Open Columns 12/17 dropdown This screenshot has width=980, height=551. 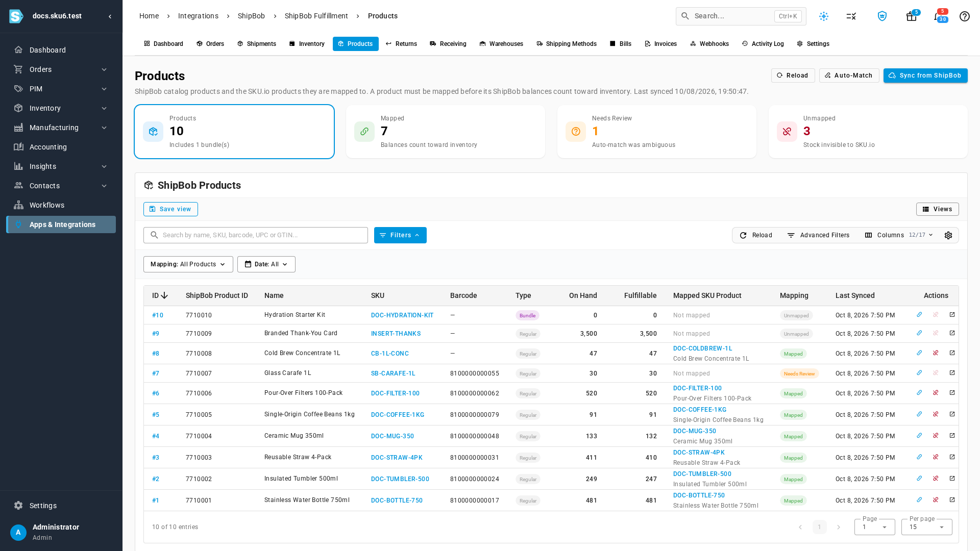[x=899, y=235]
